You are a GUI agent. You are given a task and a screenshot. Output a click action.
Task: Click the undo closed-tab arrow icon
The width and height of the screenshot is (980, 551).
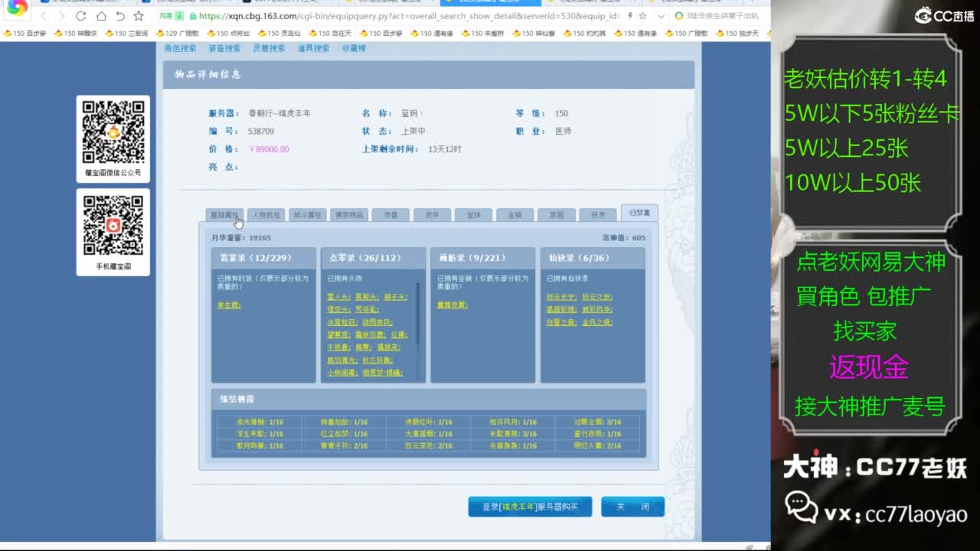(120, 16)
